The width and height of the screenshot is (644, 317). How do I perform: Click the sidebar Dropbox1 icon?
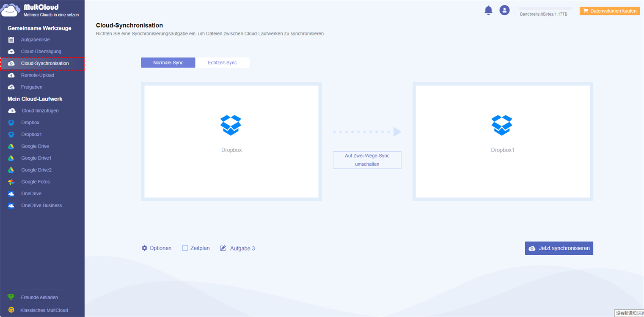click(11, 134)
